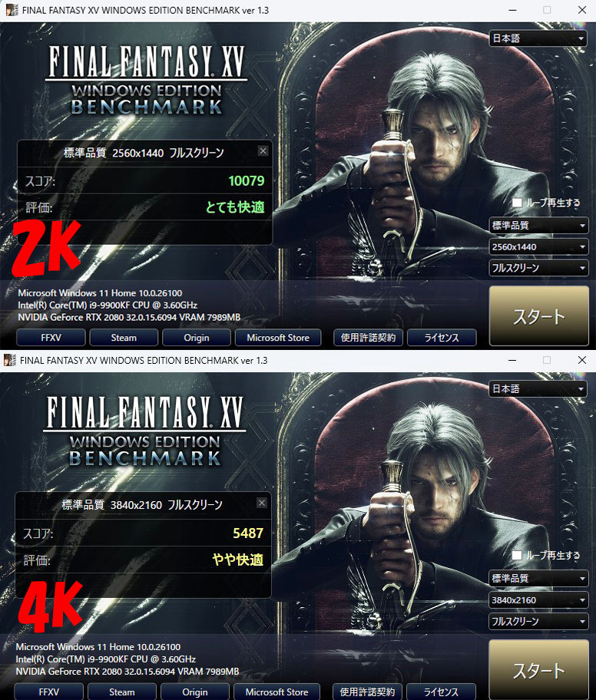596x700 pixels.
Task: Click the app icon in upper window title bar
Action: (12, 10)
